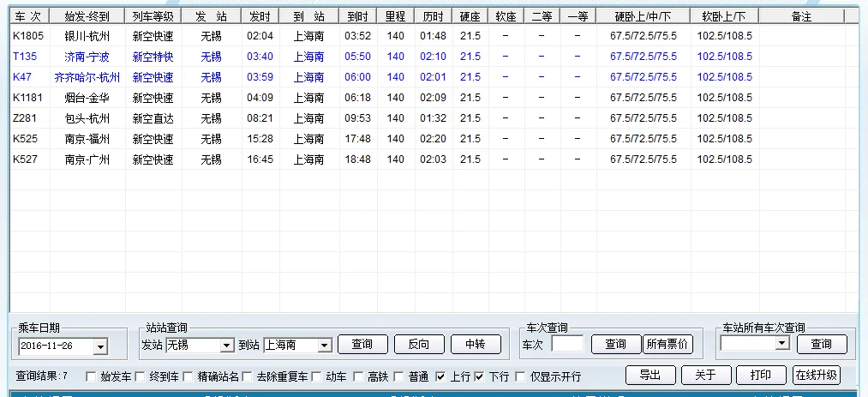The width and height of the screenshot is (868, 397).
Task: Click the 查询结果:7 status text
Action: [x=41, y=376]
